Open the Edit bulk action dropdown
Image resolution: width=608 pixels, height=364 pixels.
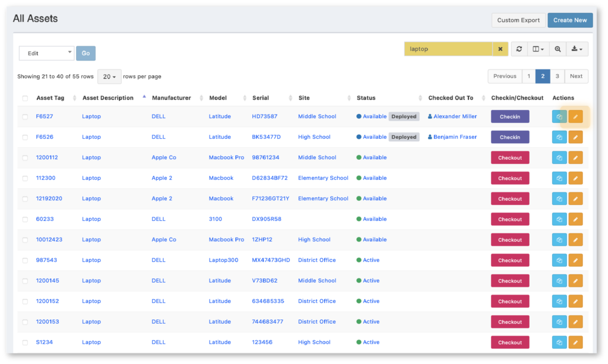pos(46,53)
